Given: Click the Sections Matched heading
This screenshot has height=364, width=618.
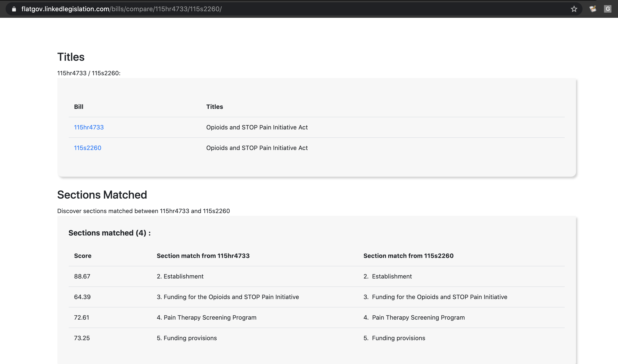Looking at the screenshot, I should pos(102,195).
